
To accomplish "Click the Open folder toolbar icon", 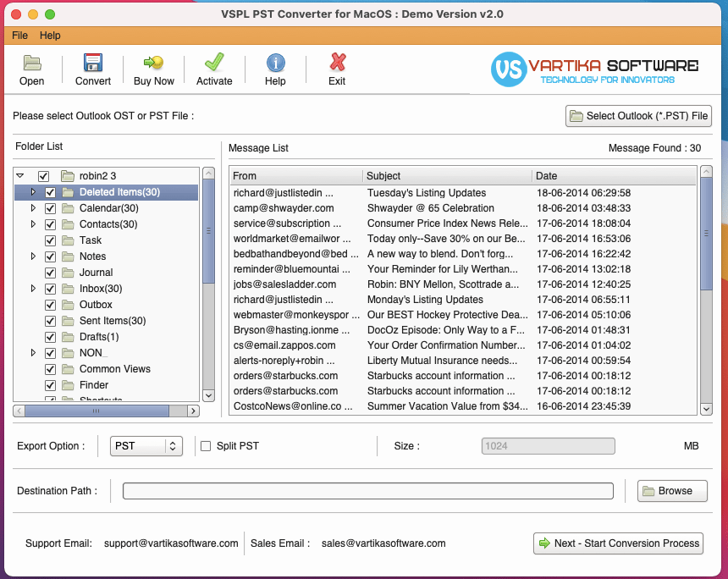I will [32, 63].
